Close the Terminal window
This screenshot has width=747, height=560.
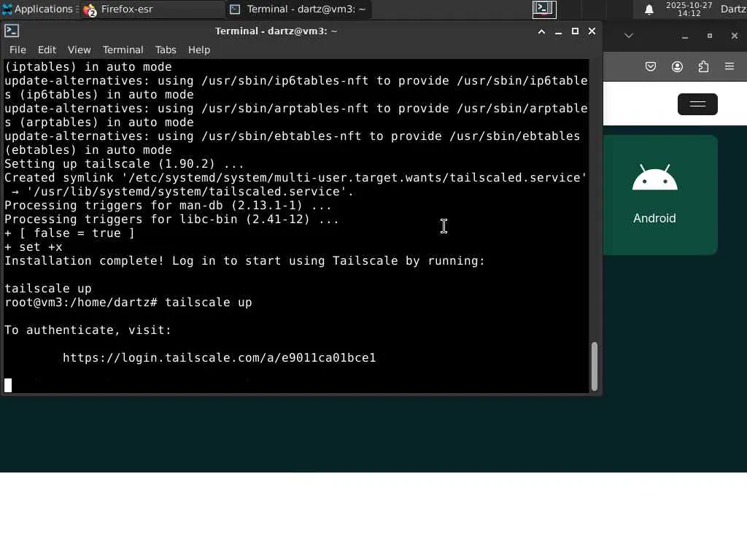(x=592, y=31)
